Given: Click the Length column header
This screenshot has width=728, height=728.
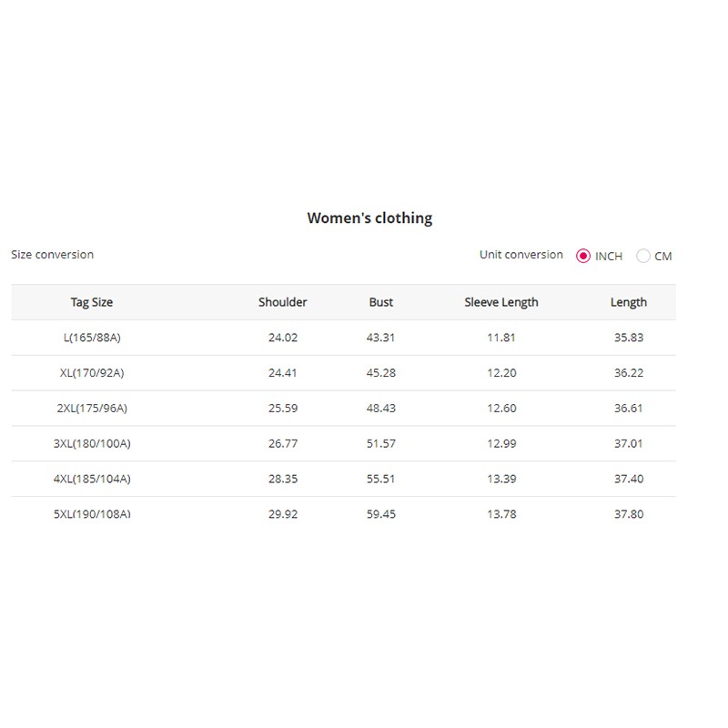Looking at the screenshot, I should [x=629, y=302].
